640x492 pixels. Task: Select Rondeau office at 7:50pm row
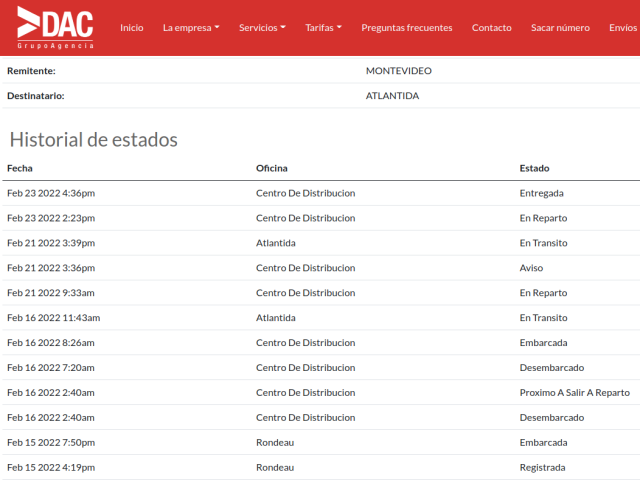point(275,442)
